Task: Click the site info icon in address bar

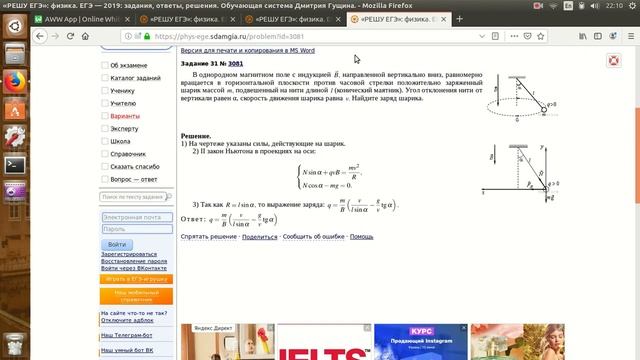Action: tap(128, 36)
